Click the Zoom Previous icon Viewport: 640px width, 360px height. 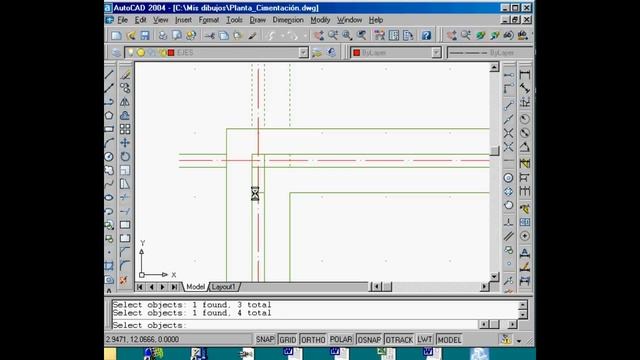(x=361, y=36)
